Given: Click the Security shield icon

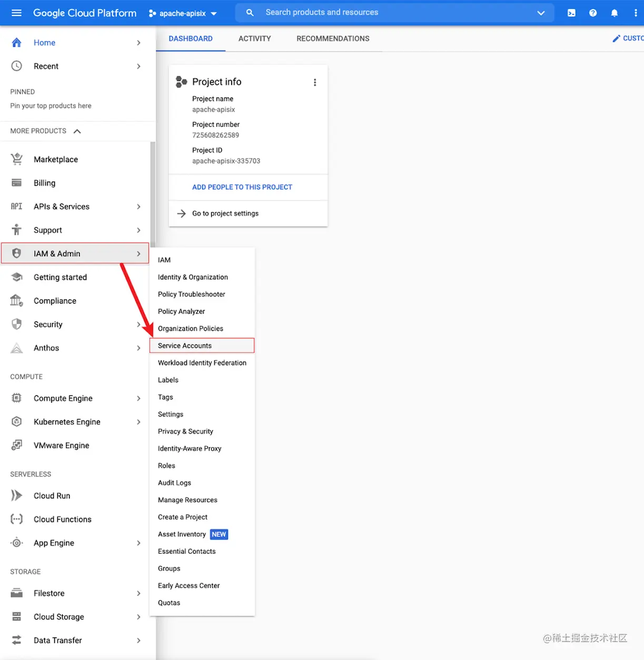Looking at the screenshot, I should 17,324.
